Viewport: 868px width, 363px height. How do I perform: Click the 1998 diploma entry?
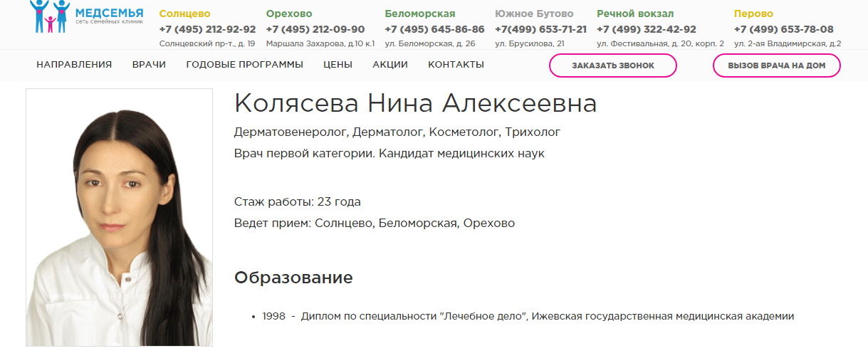tap(528, 317)
